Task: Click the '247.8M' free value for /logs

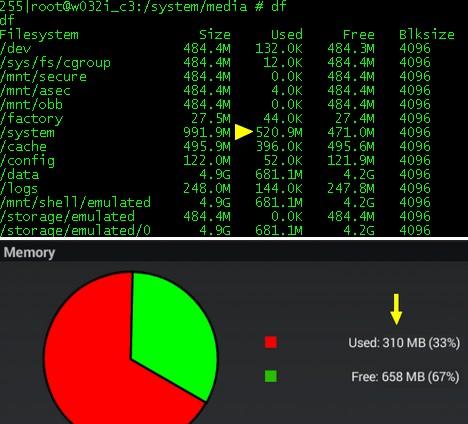Action: pos(351,189)
